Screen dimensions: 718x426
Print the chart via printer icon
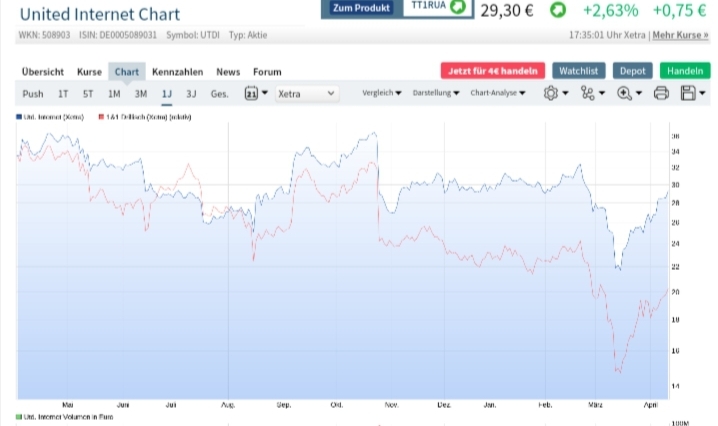point(661,94)
